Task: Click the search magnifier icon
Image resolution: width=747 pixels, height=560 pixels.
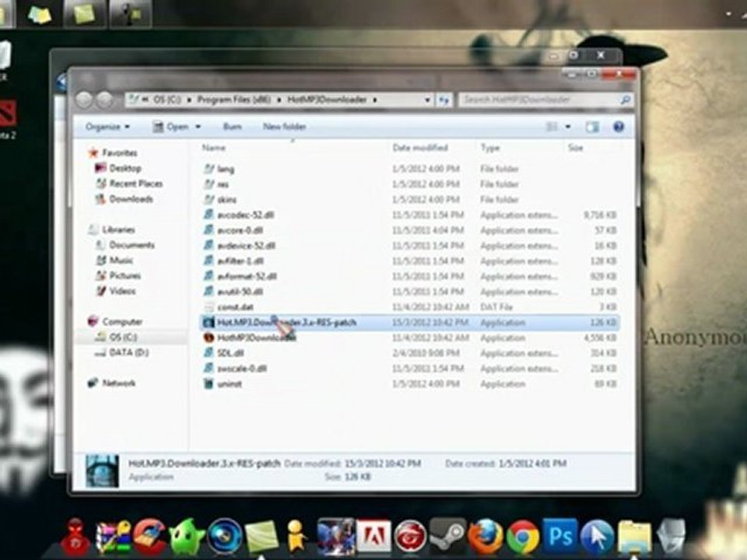Action: tap(625, 100)
